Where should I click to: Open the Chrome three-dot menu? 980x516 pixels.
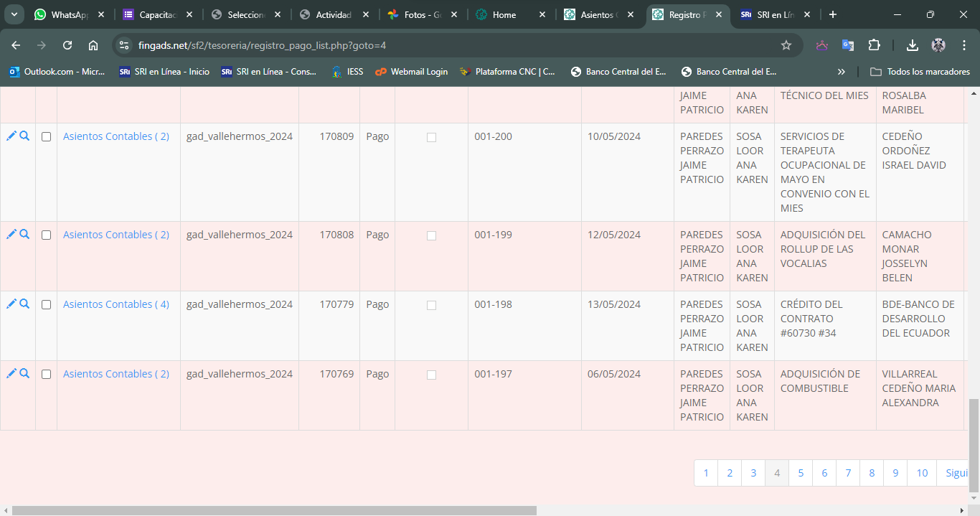pos(964,45)
